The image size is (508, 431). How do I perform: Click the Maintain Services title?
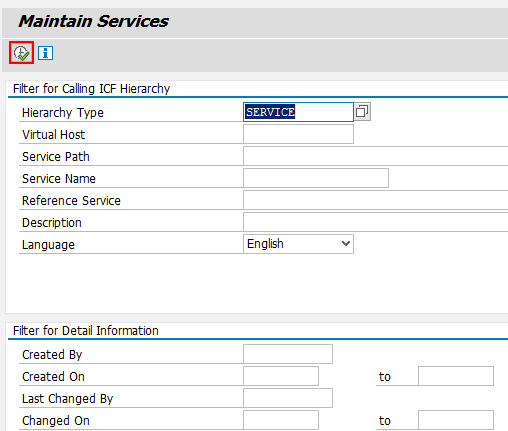pos(94,21)
